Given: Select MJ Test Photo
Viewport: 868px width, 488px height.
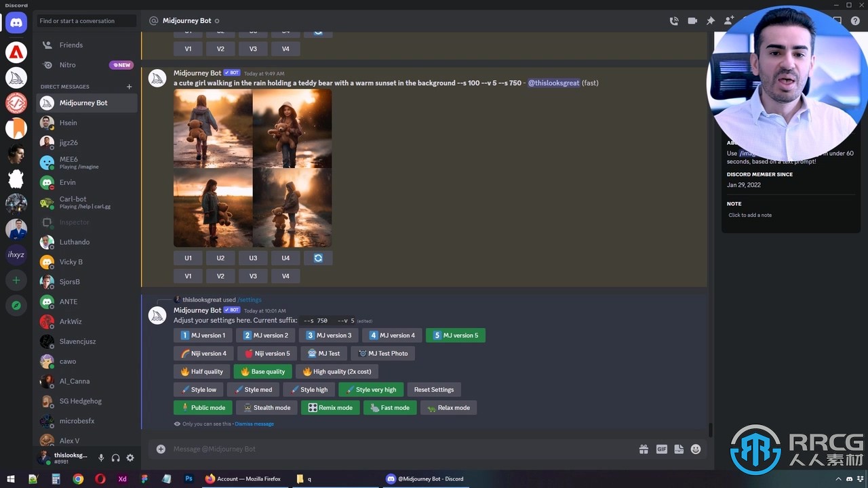Looking at the screenshot, I should click(382, 354).
